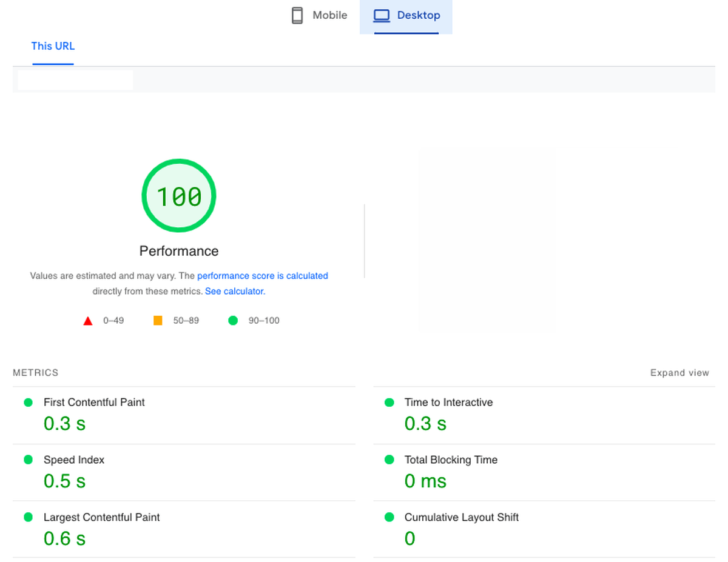The image size is (728, 562).
Task: Click the green dot beside Total Blocking Time
Action: (389, 460)
